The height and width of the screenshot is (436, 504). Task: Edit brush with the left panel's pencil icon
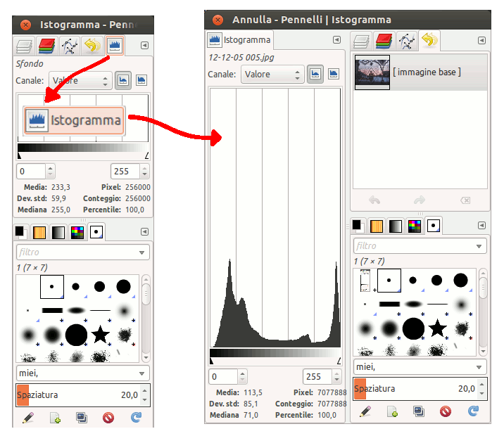point(28,418)
